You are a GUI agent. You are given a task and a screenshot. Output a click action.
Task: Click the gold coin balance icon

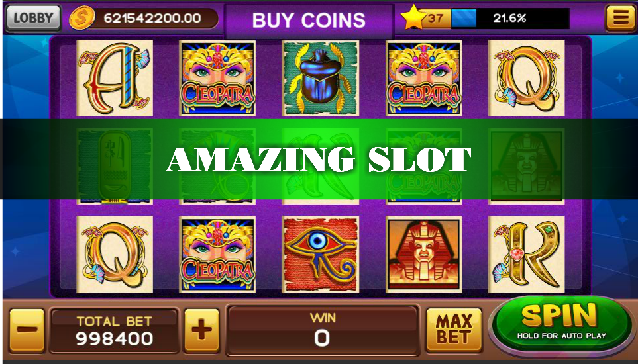[81, 18]
